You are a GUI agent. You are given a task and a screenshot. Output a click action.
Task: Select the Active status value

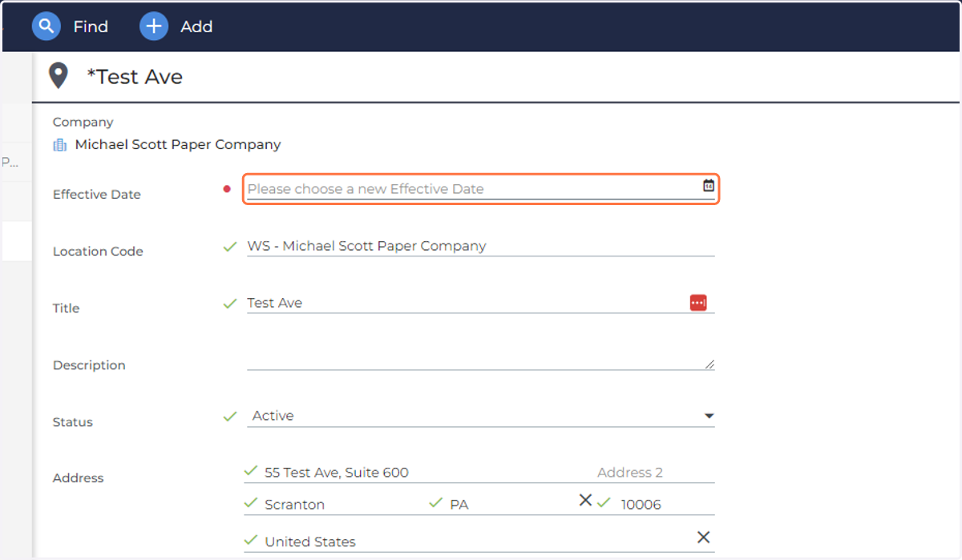[x=273, y=416]
